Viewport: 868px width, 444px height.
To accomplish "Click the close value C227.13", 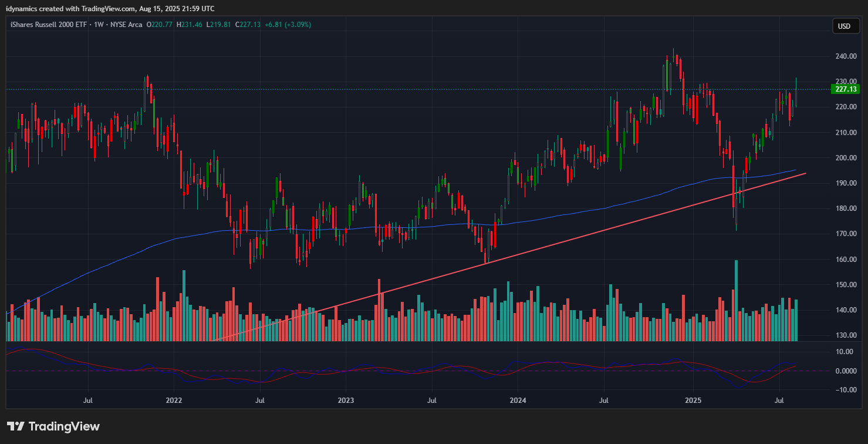I will pos(248,25).
